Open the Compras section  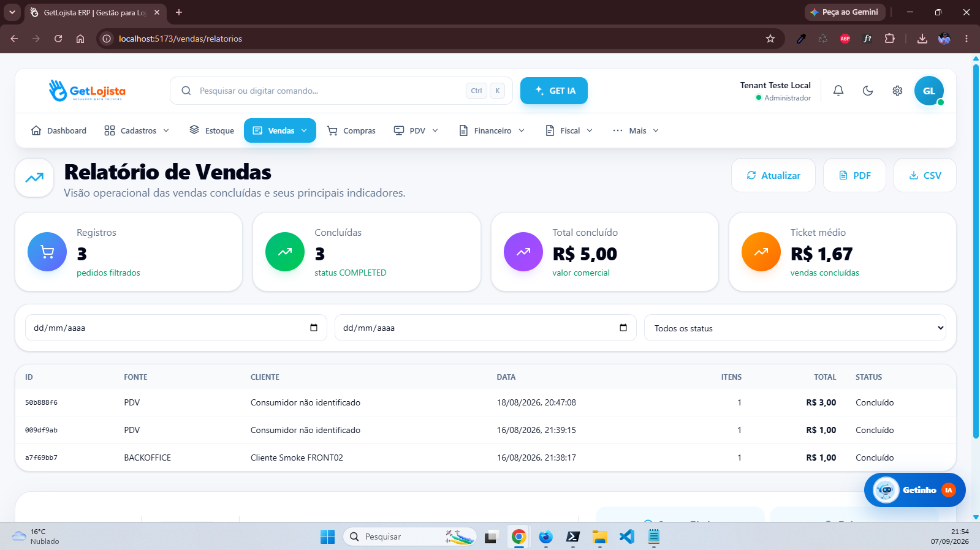point(352,130)
